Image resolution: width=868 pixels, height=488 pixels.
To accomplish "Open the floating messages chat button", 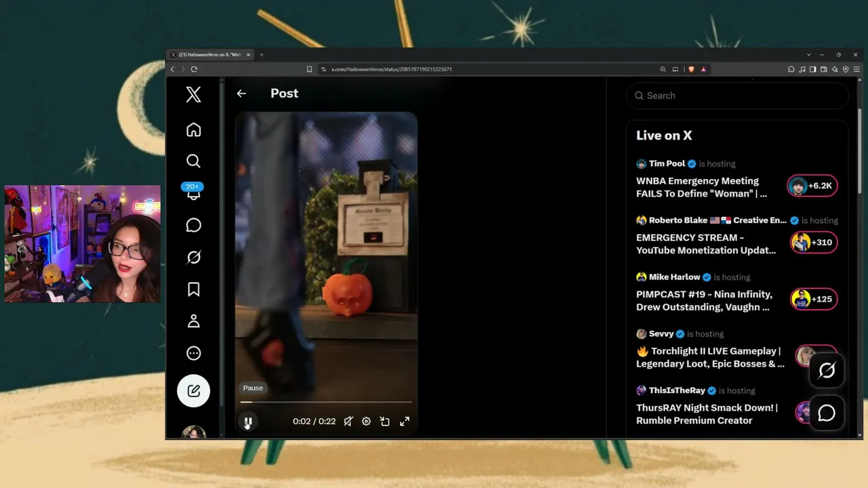I will (x=827, y=413).
